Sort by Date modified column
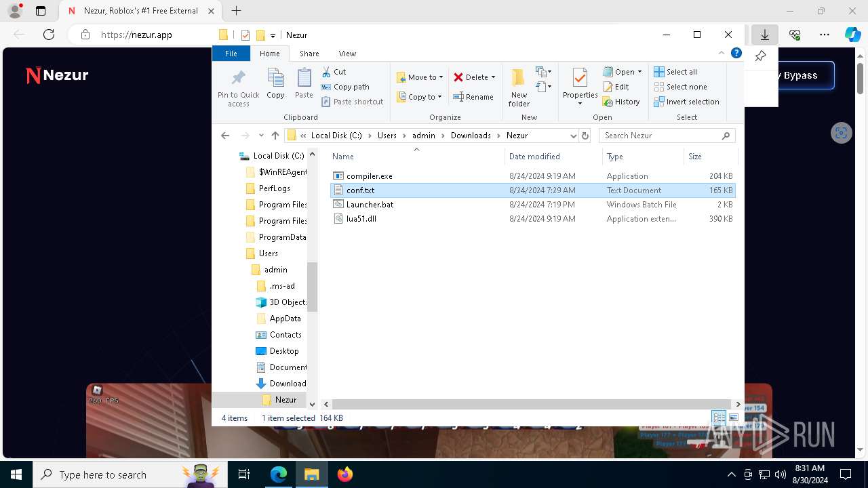868x488 pixels. (x=553, y=157)
